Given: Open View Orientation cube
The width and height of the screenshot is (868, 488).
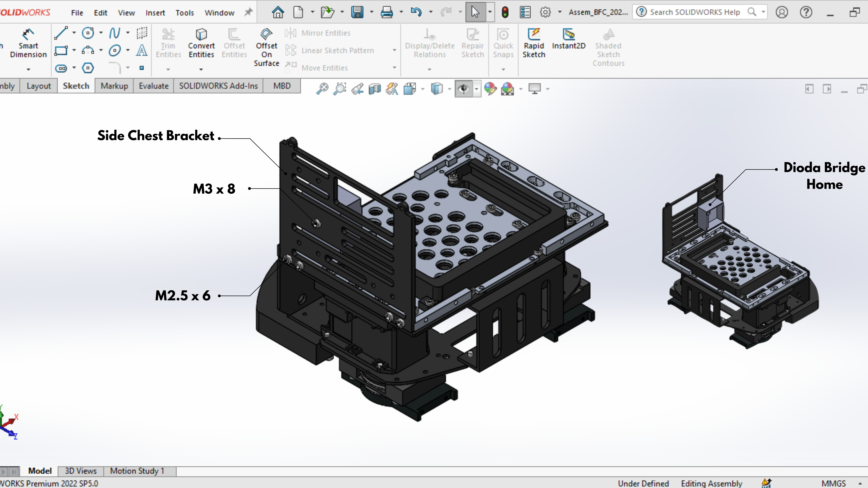Looking at the screenshot, I should pos(409,89).
